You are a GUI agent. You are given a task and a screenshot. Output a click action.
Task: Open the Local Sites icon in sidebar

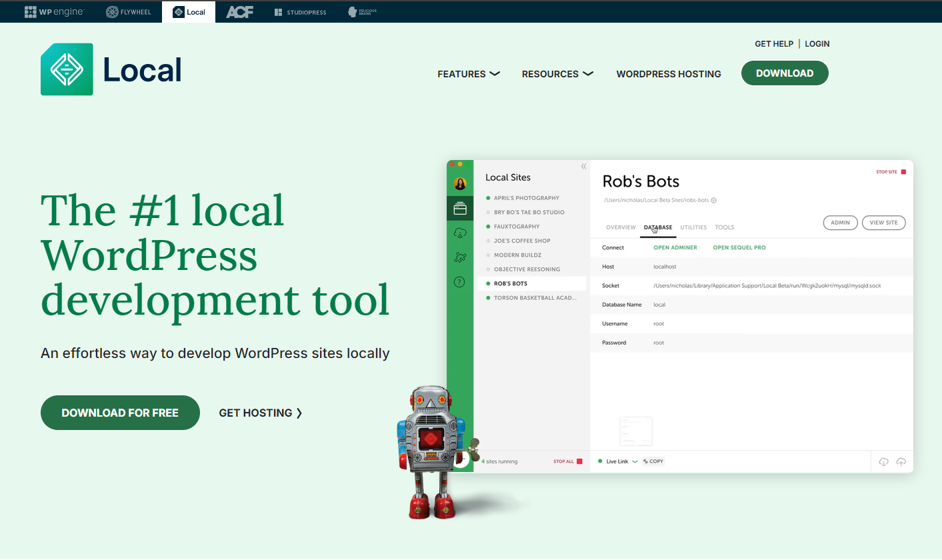[x=460, y=209]
